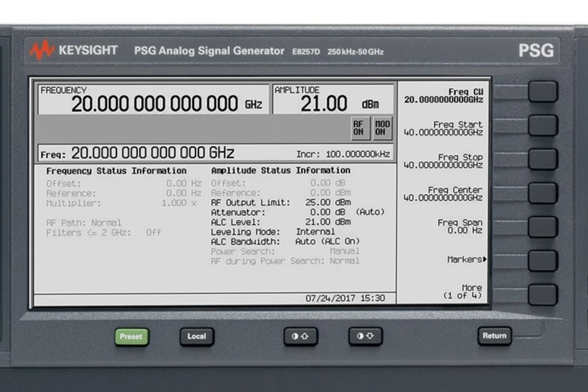
Task: Click Freq Stop menu label on screen
Action: (443, 161)
